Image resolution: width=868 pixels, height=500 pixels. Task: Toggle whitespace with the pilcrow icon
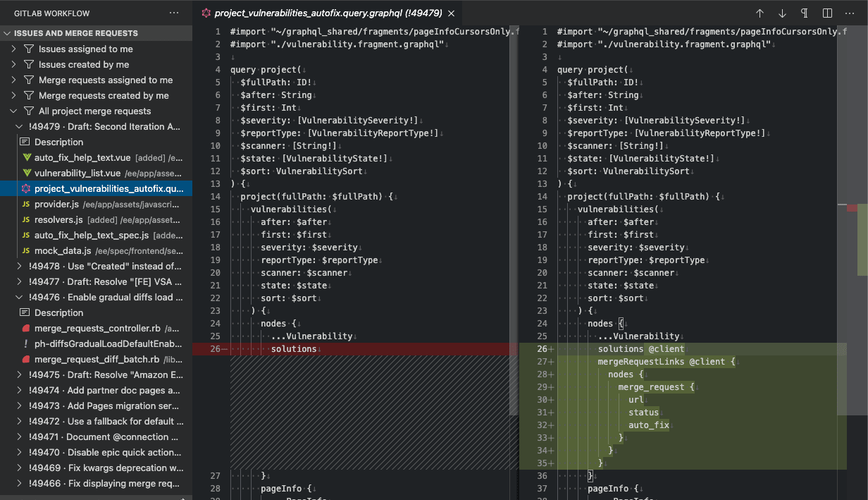[x=804, y=13]
